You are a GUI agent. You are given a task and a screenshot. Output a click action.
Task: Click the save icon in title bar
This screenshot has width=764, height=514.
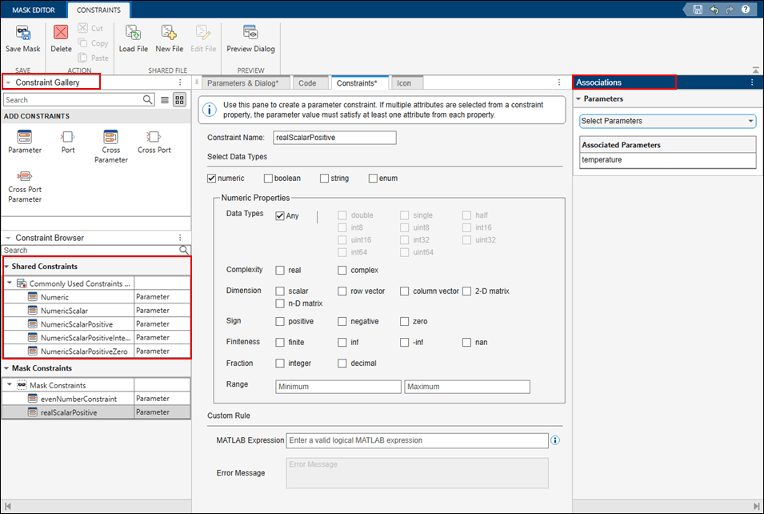[x=698, y=9]
